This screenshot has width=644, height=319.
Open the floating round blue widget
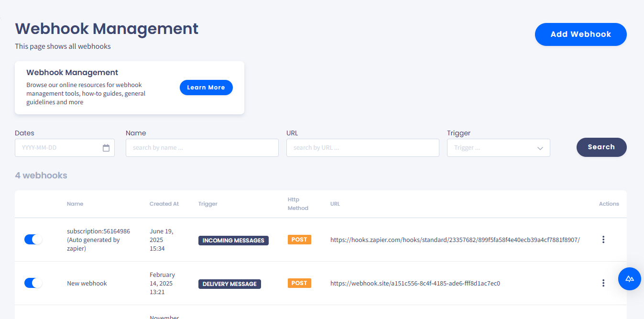630,279
